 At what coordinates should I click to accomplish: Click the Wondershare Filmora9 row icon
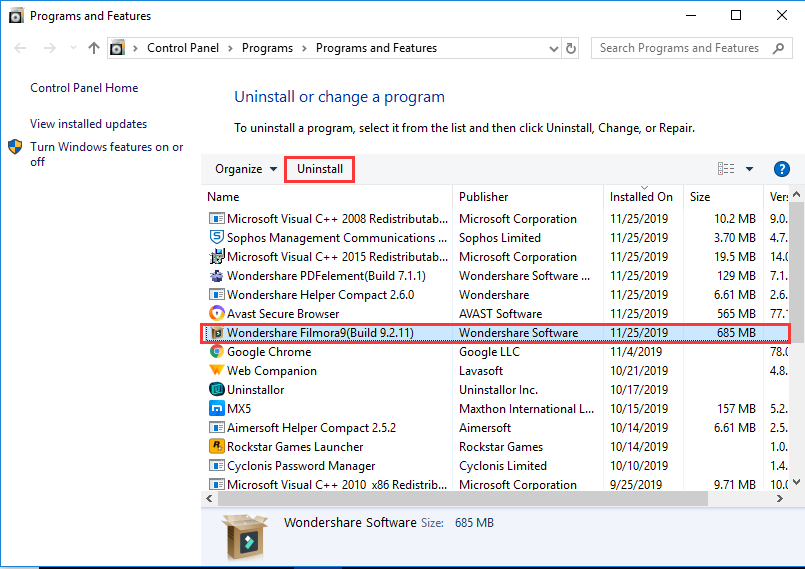click(x=217, y=333)
